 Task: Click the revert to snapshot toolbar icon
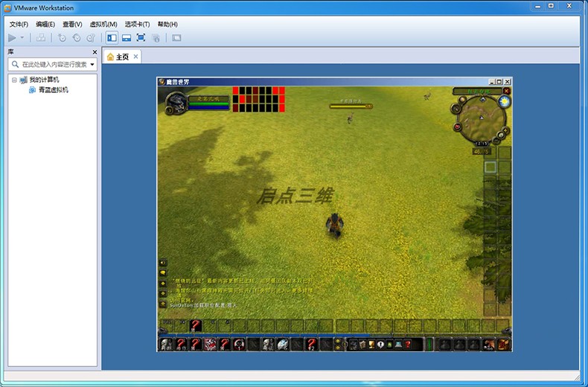77,37
